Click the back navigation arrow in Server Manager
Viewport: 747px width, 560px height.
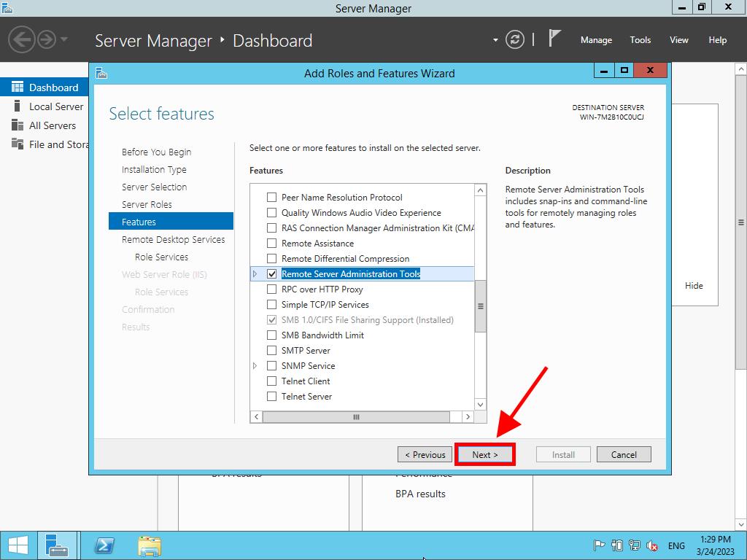pyautogui.click(x=21, y=39)
